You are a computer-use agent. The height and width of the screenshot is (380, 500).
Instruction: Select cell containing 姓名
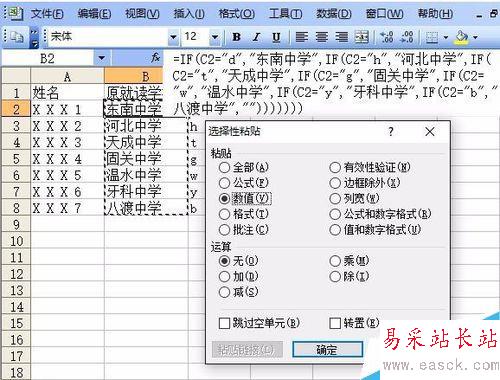coord(67,92)
